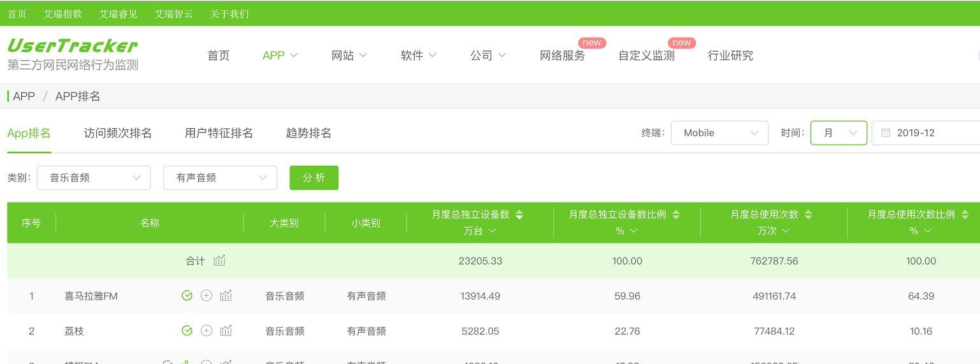
Task: Expand the APP navigation menu
Action: tap(280, 55)
